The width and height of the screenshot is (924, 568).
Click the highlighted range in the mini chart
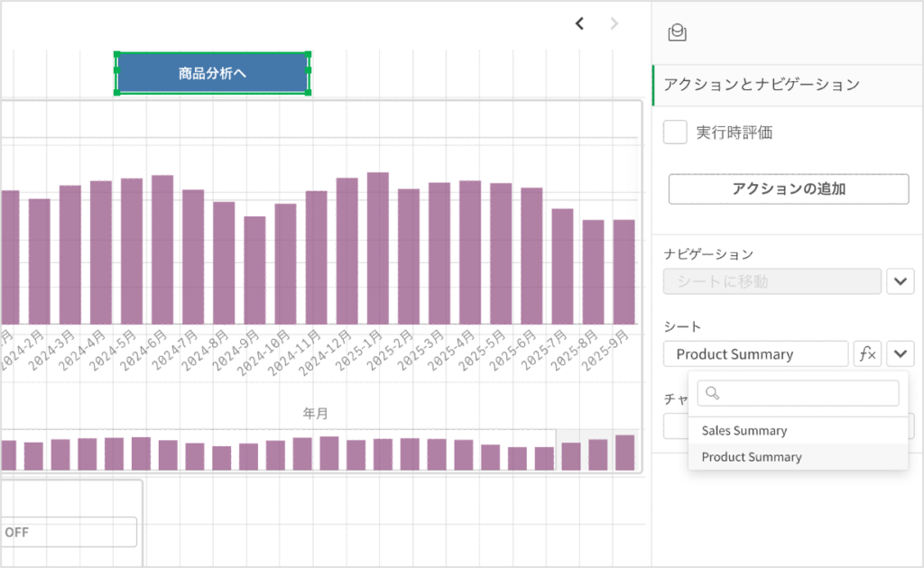(598, 450)
